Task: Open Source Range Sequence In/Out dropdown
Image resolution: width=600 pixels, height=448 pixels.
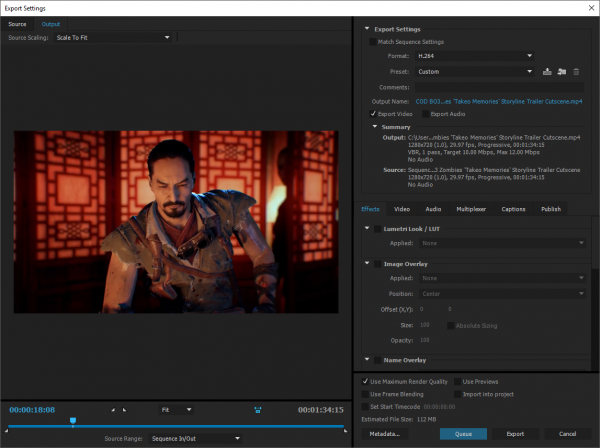Action: [x=195, y=438]
